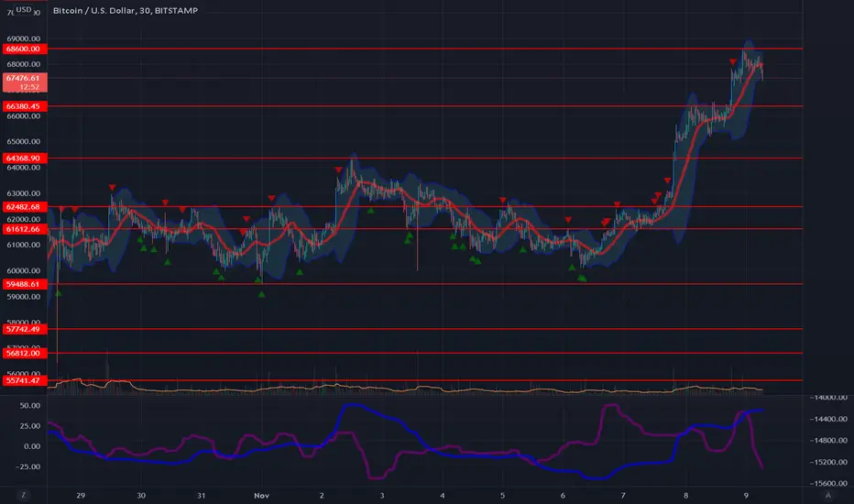The height and width of the screenshot is (504, 854).
Task: Select the 64368.90 red price label
Action: coord(25,158)
